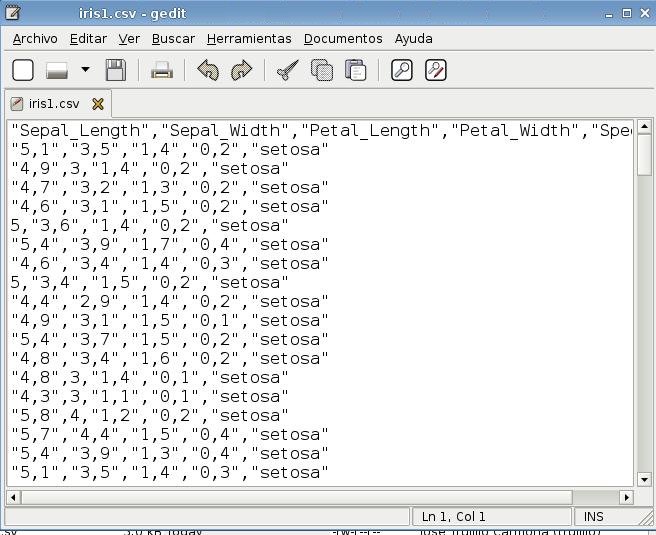This screenshot has width=656, height=535.
Task: Click the line starting with "5,4","3,7"
Action: pyautogui.click(x=169, y=340)
